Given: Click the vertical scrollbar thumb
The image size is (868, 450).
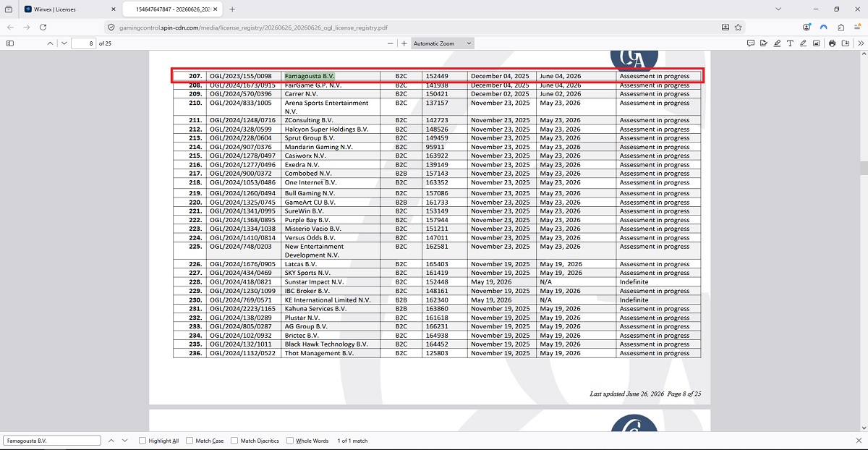Looking at the screenshot, I should 864,168.
